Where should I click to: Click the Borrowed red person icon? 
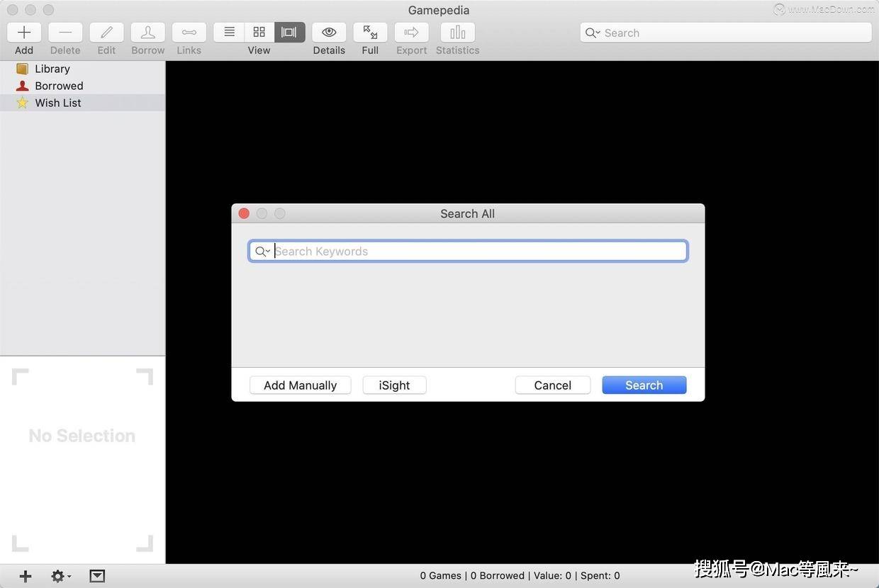click(23, 86)
